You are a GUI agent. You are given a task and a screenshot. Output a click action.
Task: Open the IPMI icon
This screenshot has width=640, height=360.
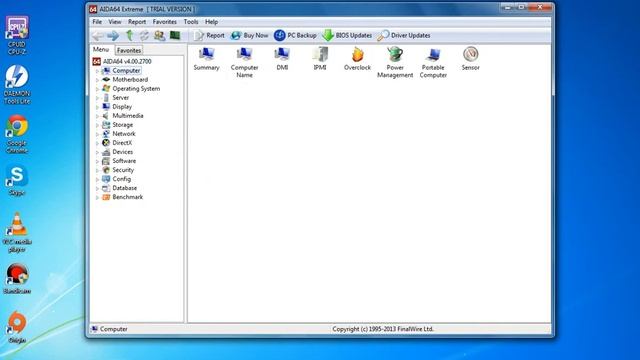(320, 59)
